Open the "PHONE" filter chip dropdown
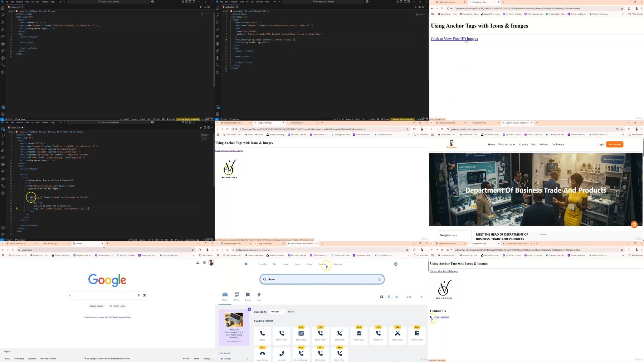Image resolution: width=644 pixels, height=362 pixels. (276, 312)
